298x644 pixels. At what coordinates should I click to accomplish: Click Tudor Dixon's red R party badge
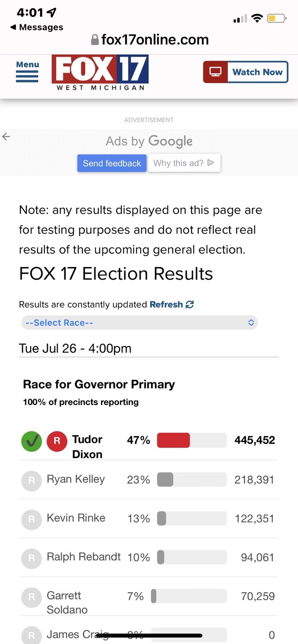pyautogui.click(x=57, y=441)
